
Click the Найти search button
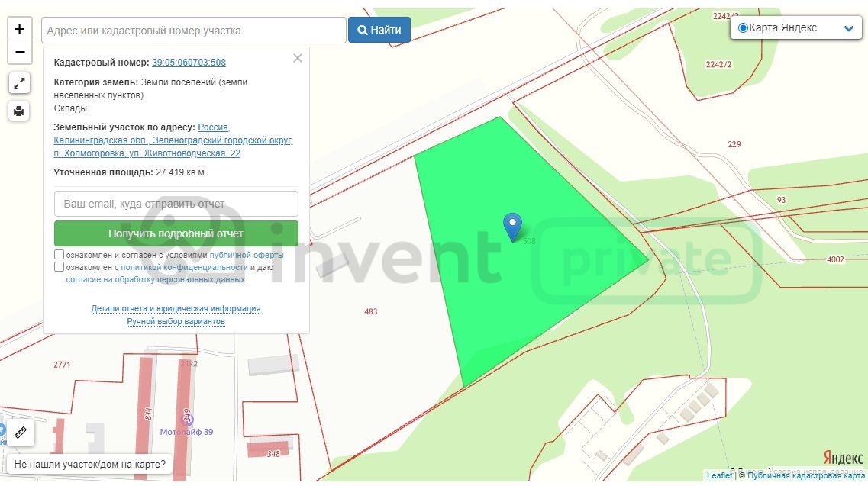click(379, 31)
